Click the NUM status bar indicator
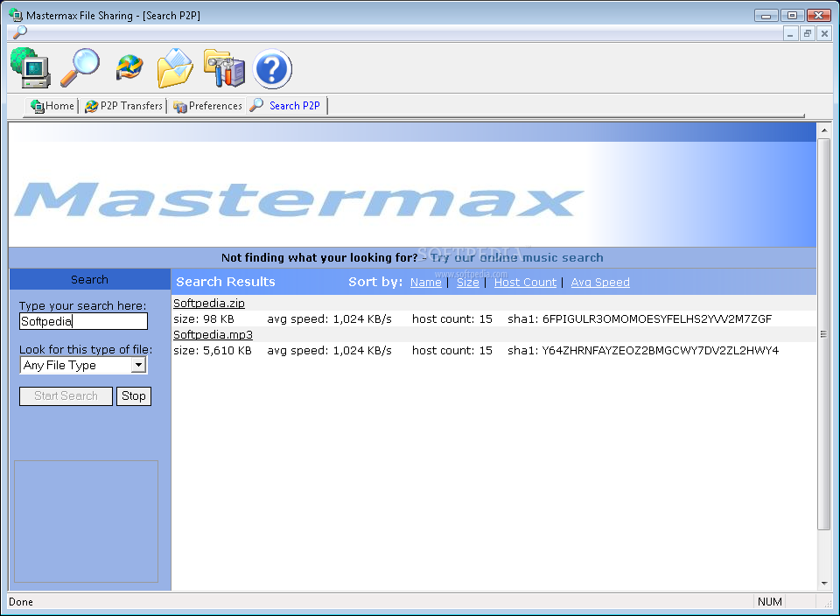The width and height of the screenshot is (840, 616). click(769, 602)
